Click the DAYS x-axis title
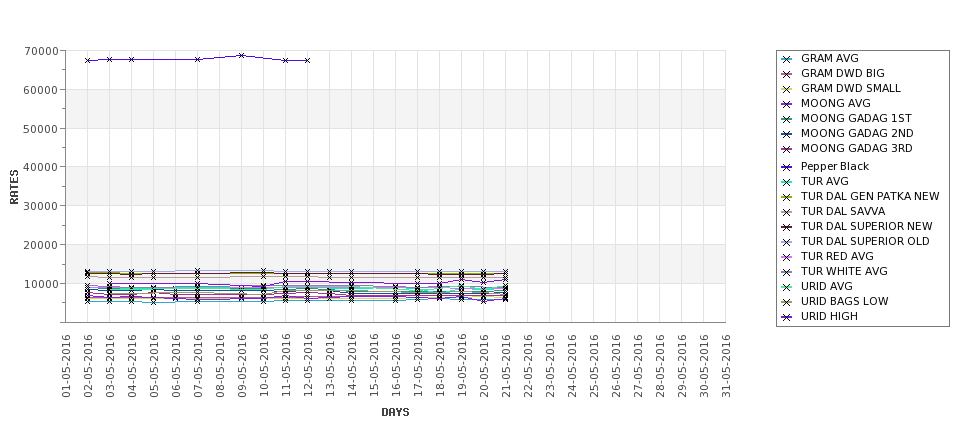 pos(395,412)
